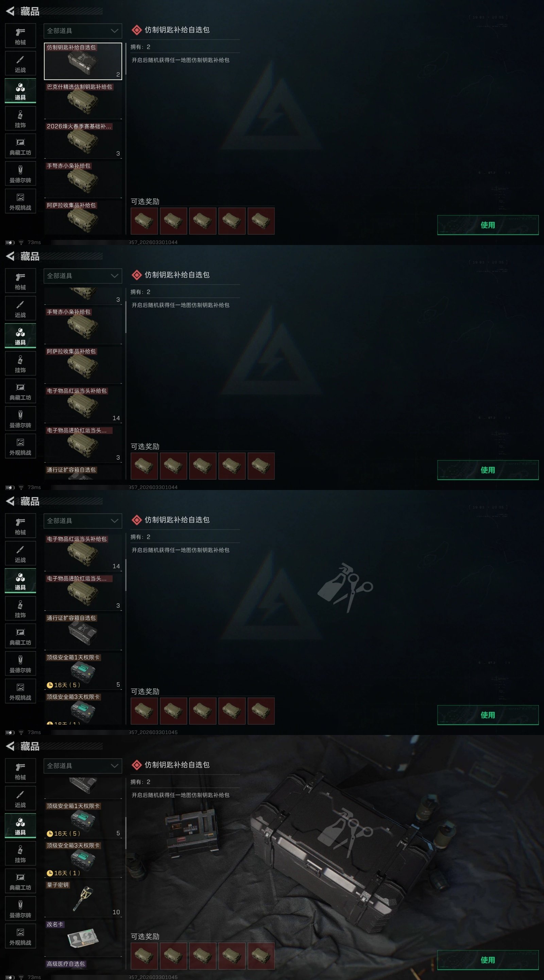Viewport: 544px width, 980px height.
Task: Select the 量子密钥 key item
Action: pyautogui.click(x=83, y=898)
